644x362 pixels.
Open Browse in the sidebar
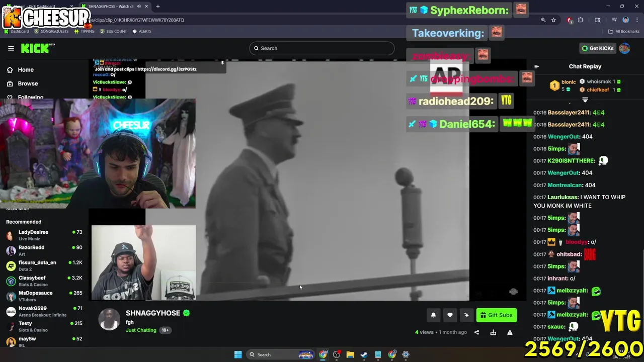pos(28,83)
